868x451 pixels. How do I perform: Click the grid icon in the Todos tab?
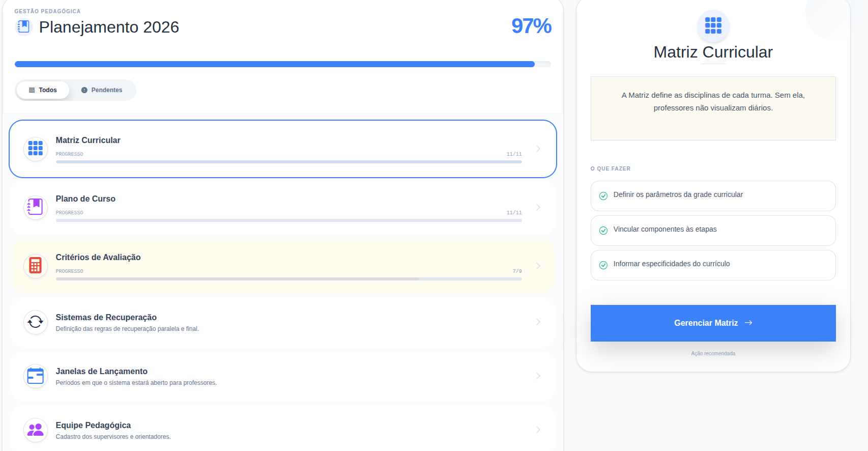pos(32,90)
